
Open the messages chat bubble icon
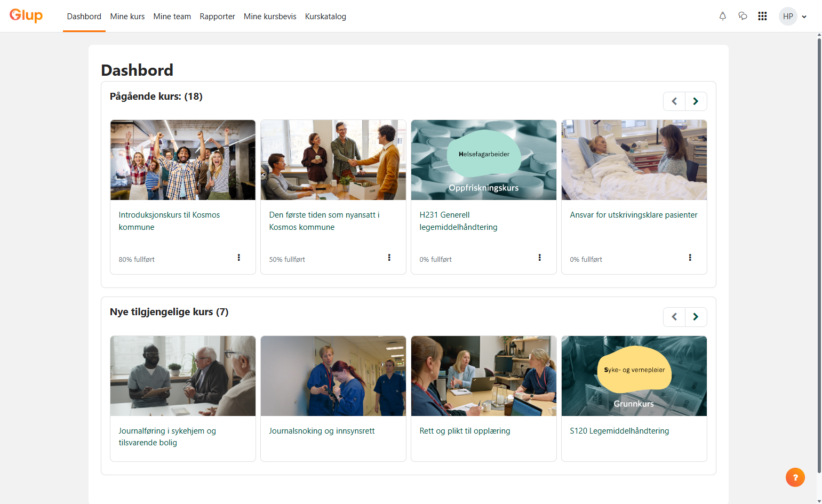pos(743,16)
